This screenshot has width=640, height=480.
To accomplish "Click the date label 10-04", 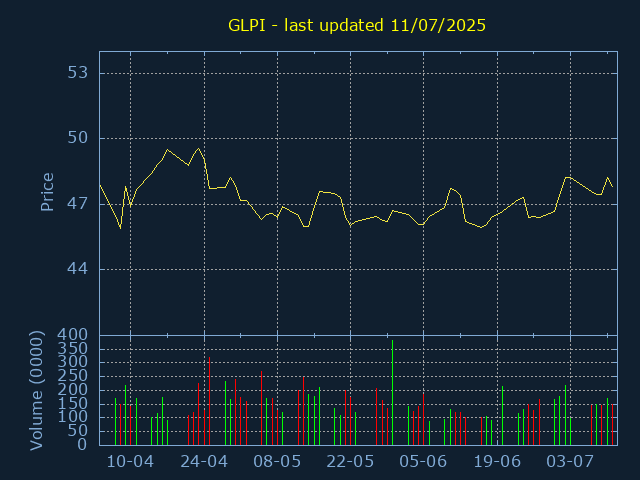I will (x=130, y=462).
